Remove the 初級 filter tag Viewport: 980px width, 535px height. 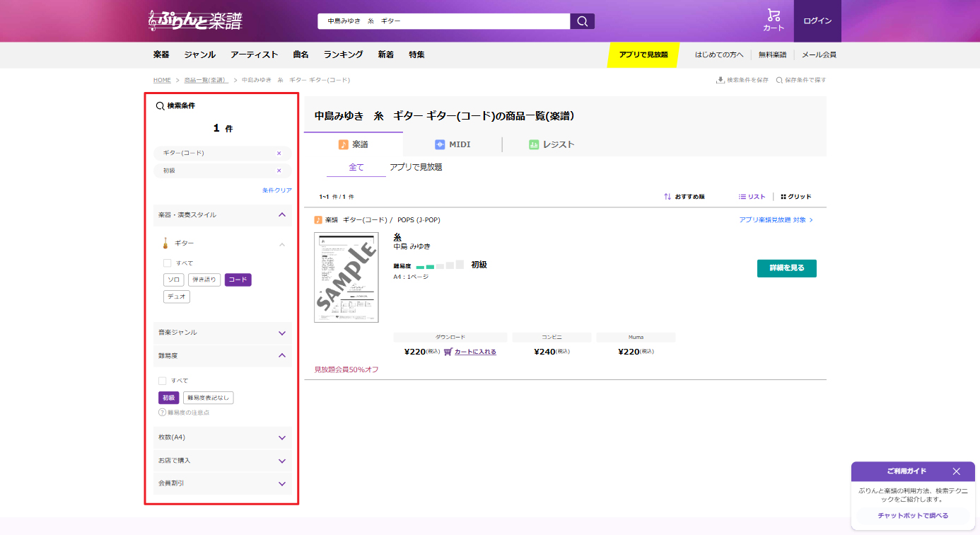coord(279,171)
